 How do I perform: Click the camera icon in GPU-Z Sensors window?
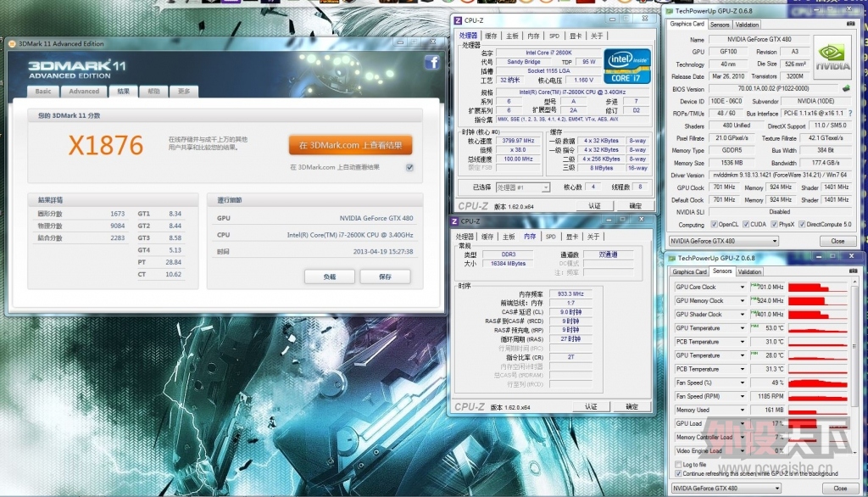click(x=853, y=271)
